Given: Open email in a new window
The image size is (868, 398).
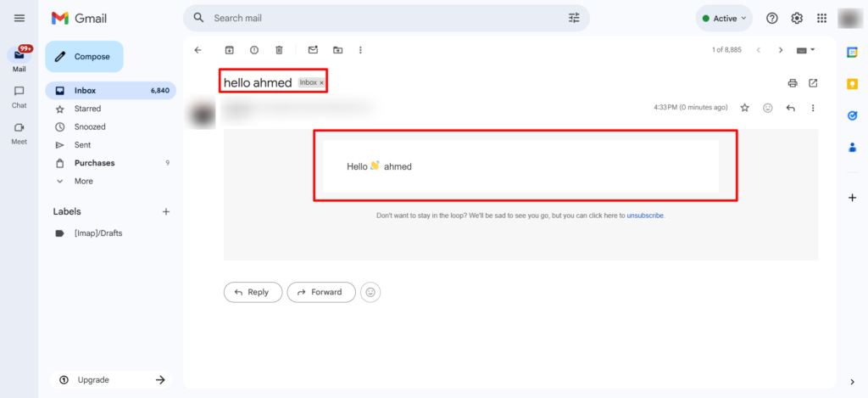Looking at the screenshot, I should pos(813,83).
